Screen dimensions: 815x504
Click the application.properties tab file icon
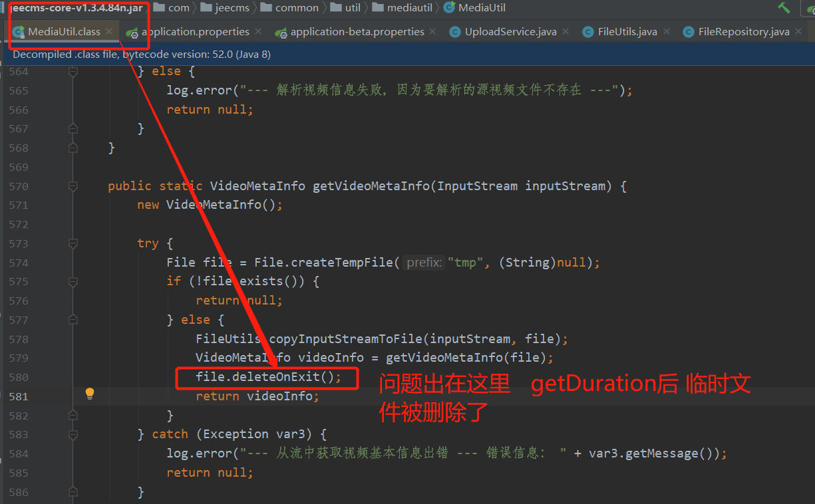(132, 32)
